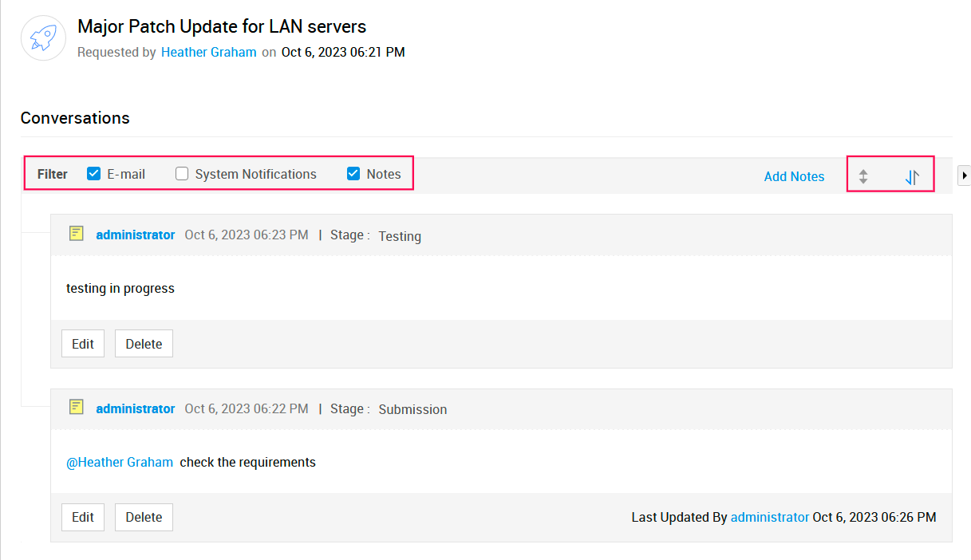Image resolution: width=971 pixels, height=560 pixels.
Task: Click the rocket release icon
Action: [x=43, y=37]
